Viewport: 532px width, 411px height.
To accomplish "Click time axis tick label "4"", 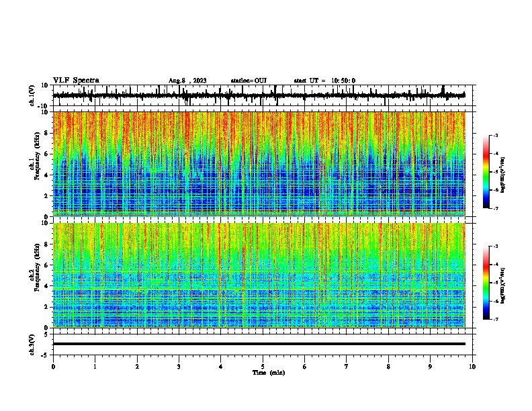I will point(221,367).
